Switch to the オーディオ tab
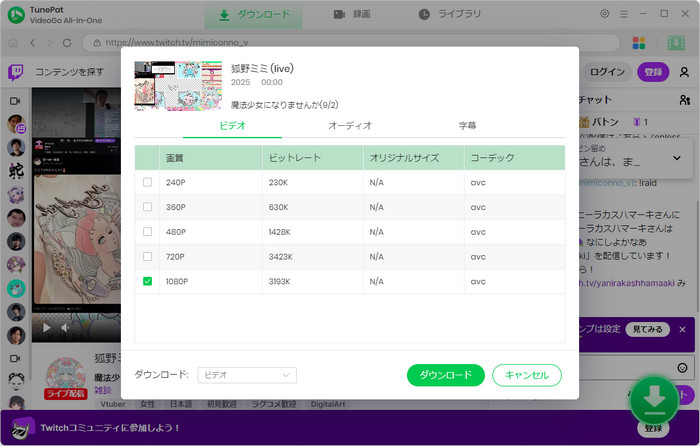This screenshot has height=446, width=700. 350,126
